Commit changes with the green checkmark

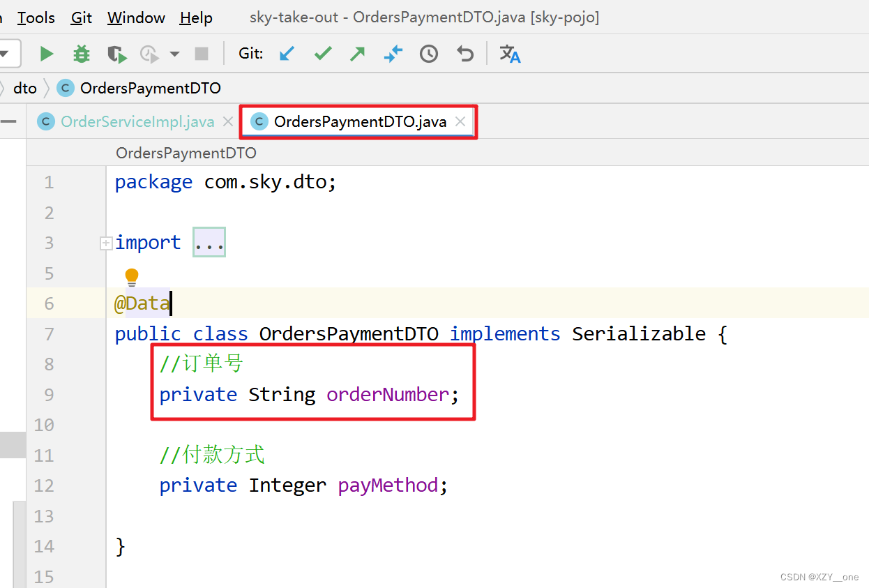tap(322, 54)
